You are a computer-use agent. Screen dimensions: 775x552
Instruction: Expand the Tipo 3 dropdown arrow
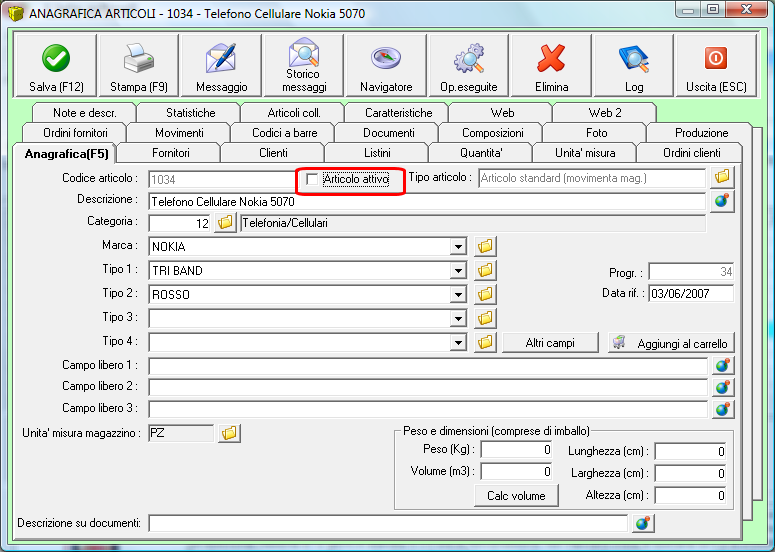pyautogui.click(x=458, y=318)
